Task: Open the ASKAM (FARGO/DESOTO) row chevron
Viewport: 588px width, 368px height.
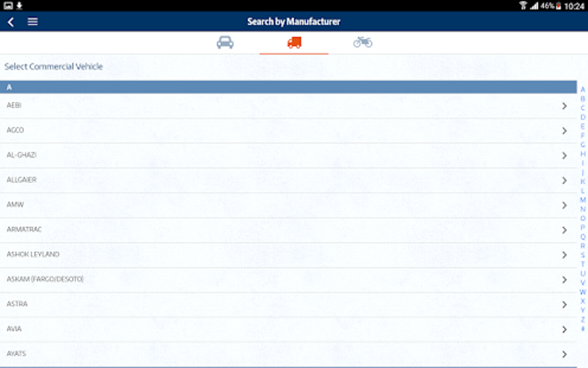Action: click(x=564, y=280)
